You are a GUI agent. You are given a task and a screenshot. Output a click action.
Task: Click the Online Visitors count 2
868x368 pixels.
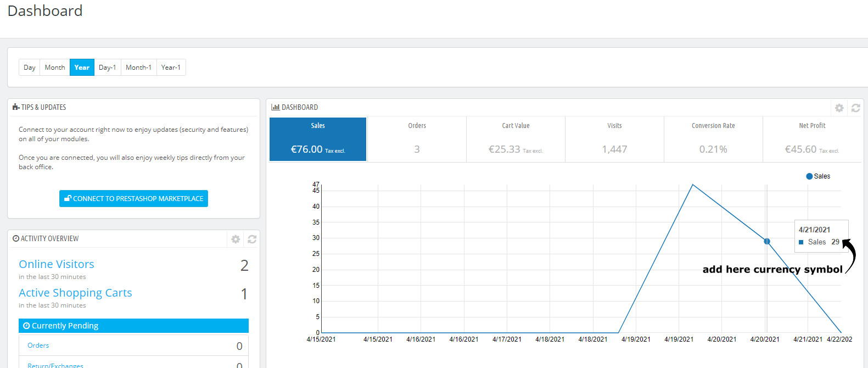244,266
